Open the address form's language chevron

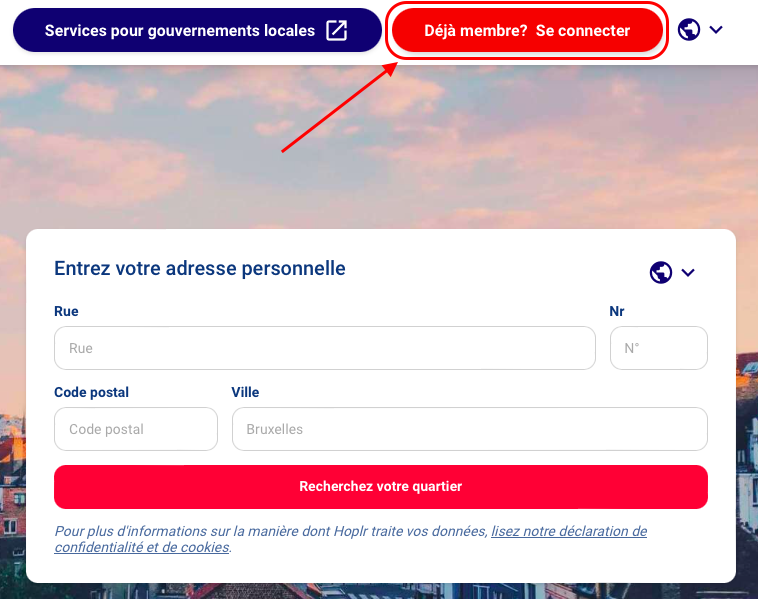(x=688, y=272)
